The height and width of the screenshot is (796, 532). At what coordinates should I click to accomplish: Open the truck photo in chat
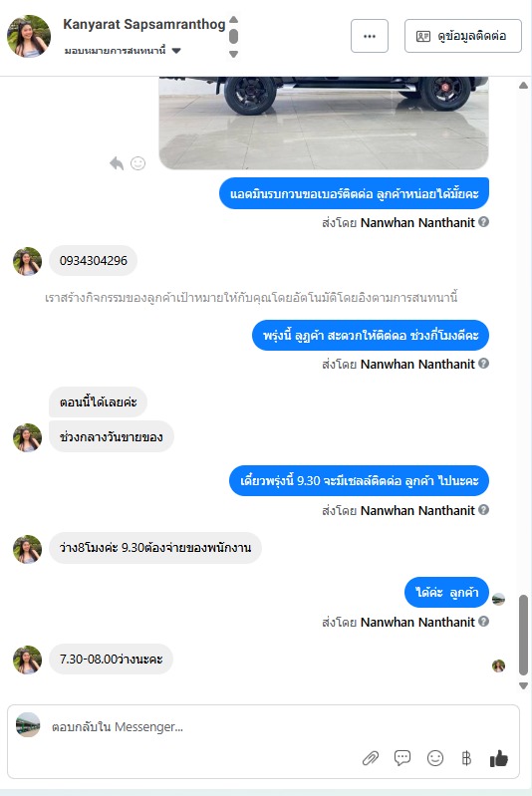324,123
